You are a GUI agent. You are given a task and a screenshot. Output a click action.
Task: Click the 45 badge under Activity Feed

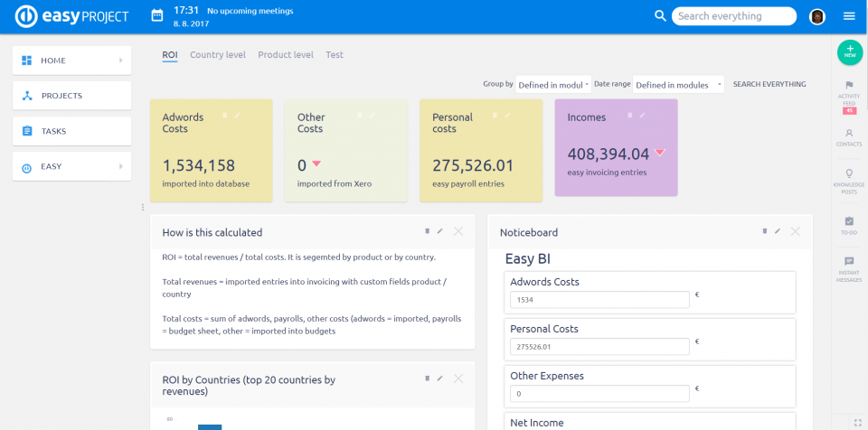click(x=849, y=111)
